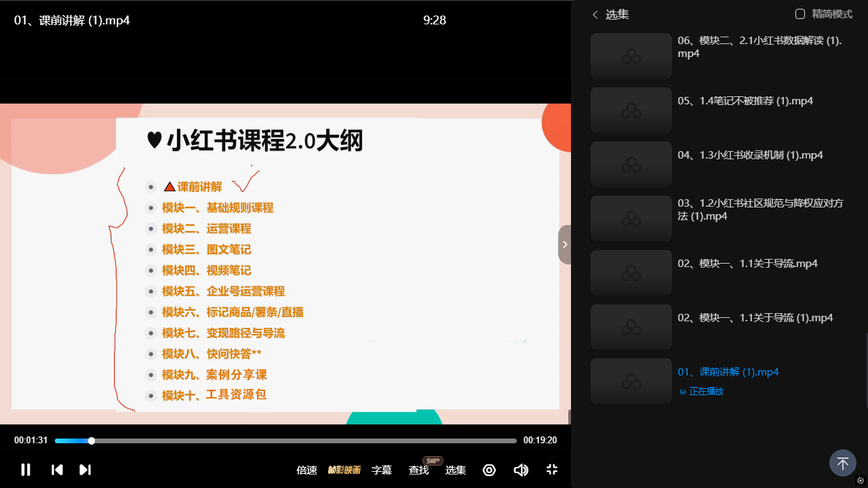The width and height of the screenshot is (868, 488).
Task: Exit fullscreen mode
Action: click(552, 470)
